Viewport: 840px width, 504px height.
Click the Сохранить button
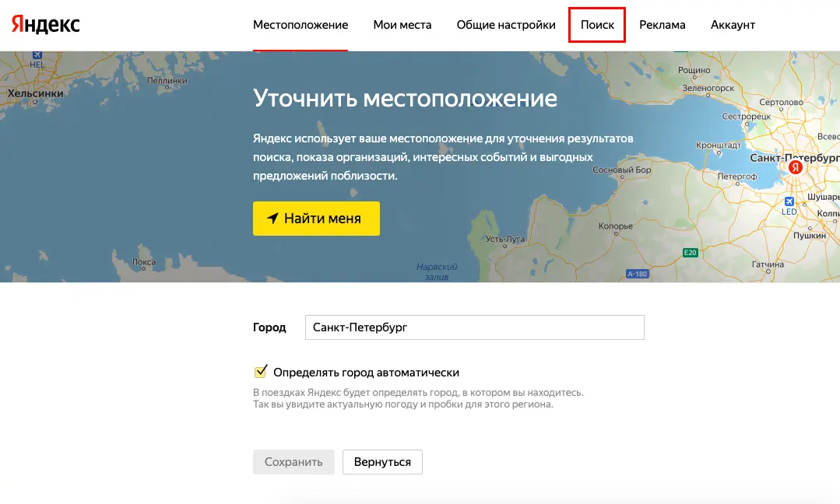point(293,462)
